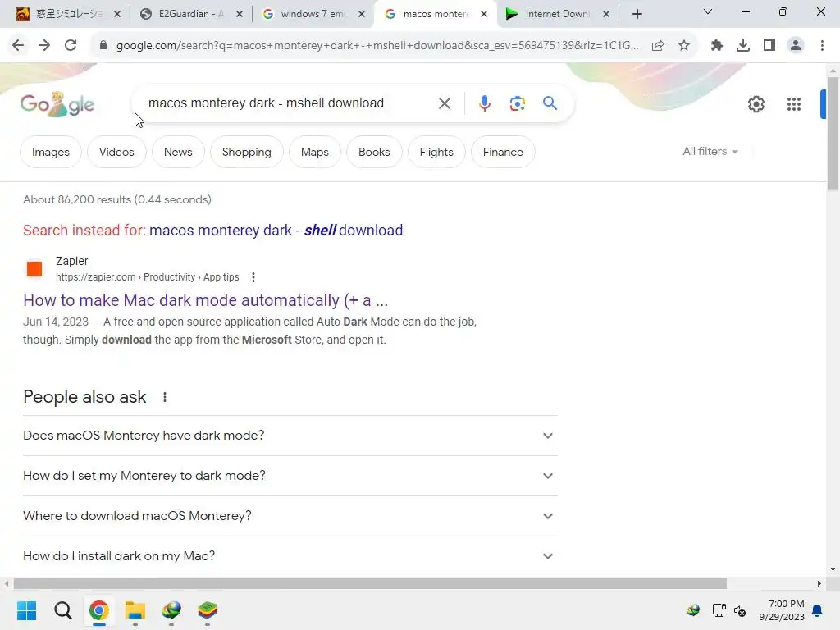Clear the Google search box
This screenshot has height=630, width=840.
pos(445,103)
